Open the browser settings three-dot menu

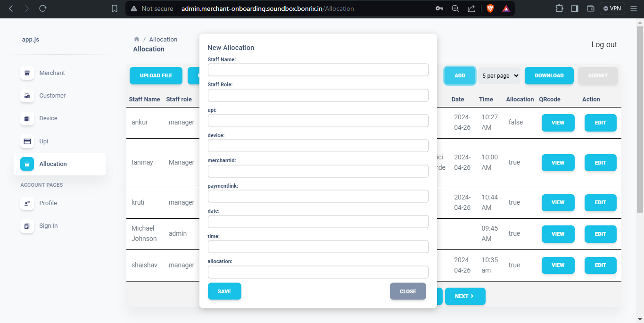(x=634, y=8)
